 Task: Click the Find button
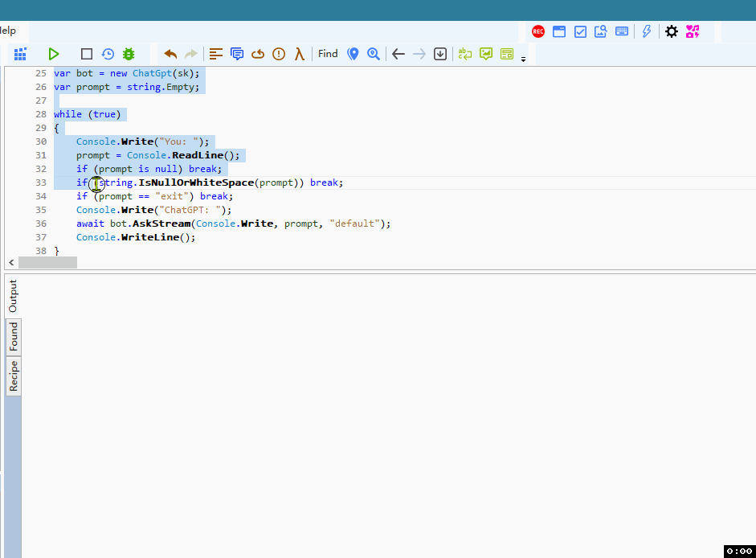328,54
